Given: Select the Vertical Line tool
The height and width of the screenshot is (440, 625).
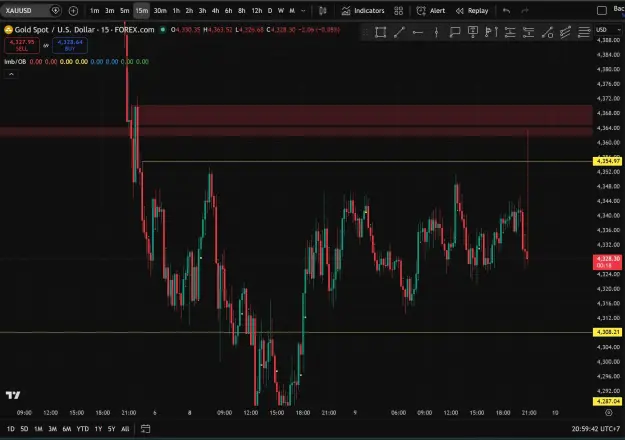Looking at the screenshot, I should [436, 32].
